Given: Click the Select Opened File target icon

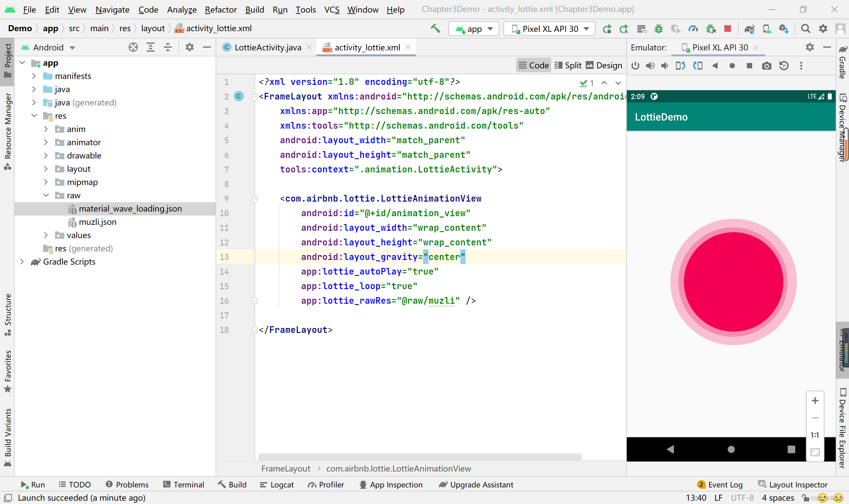Looking at the screenshot, I should coord(133,47).
